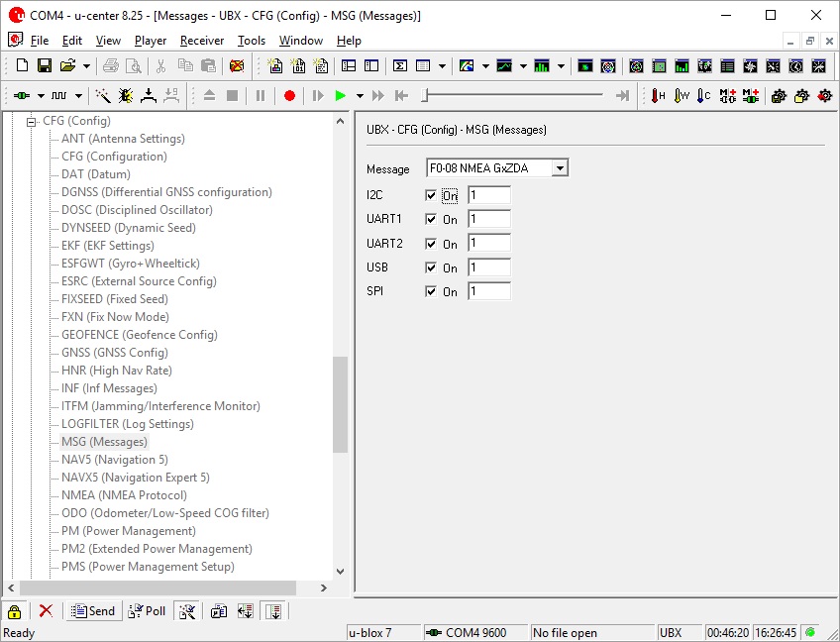
Task: Open the dropdown arrow beside Play button
Action: pyautogui.click(x=360, y=96)
